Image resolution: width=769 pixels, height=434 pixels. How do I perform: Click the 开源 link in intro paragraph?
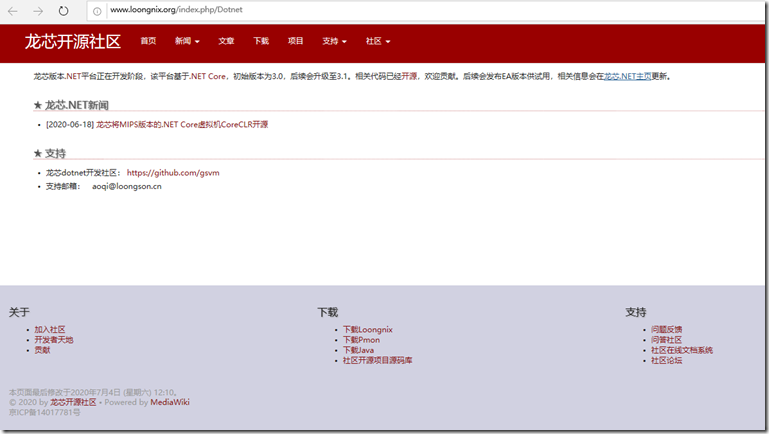click(x=409, y=77)
